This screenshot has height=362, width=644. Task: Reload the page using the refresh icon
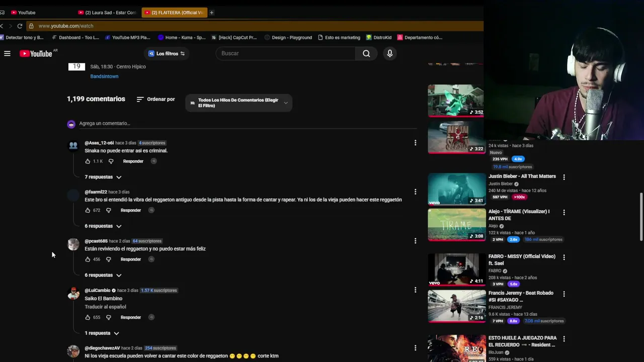point(20,26)
